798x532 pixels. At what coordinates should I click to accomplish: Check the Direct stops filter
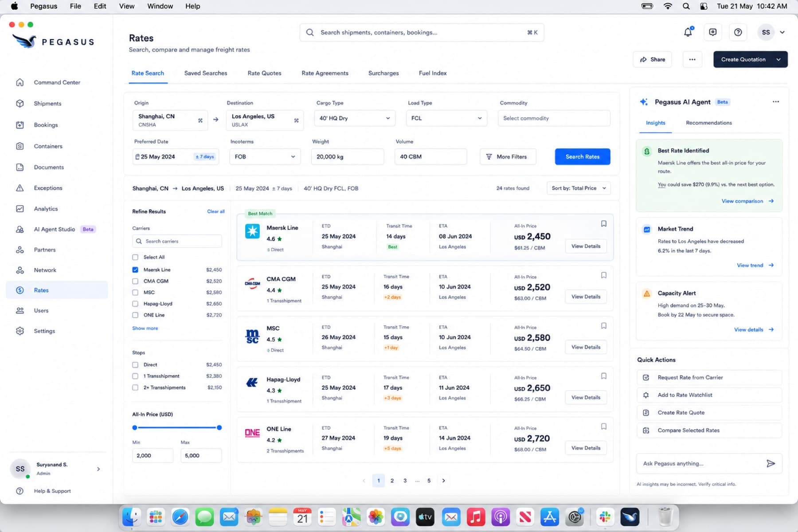click(x=135, y=365)
